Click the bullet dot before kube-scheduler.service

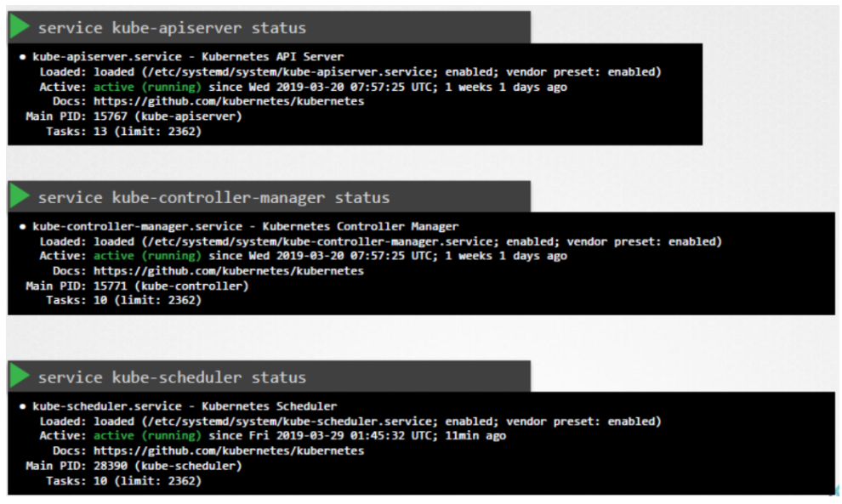22,406
